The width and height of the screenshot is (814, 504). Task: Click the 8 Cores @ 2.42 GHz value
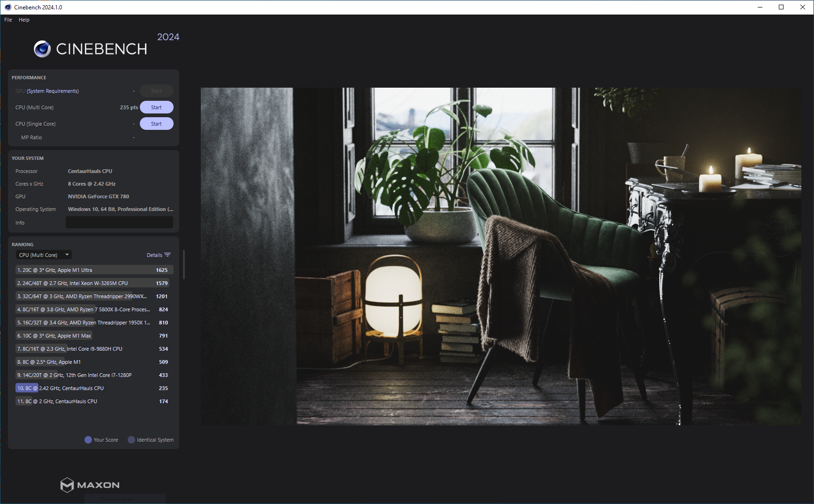(91, 184)
